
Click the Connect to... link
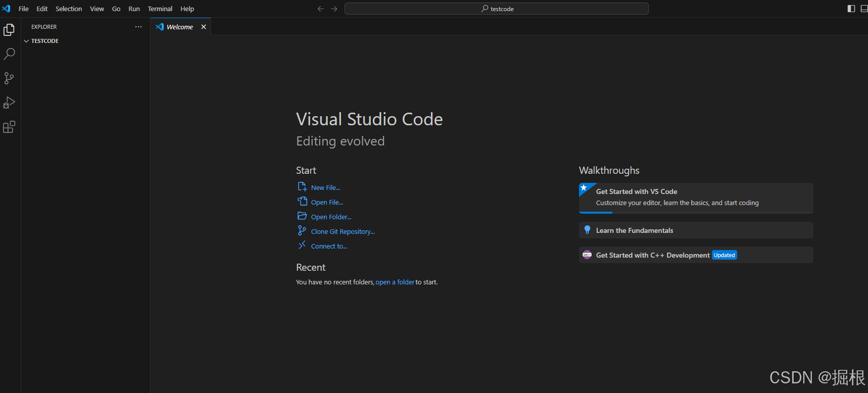click(329, 246)
